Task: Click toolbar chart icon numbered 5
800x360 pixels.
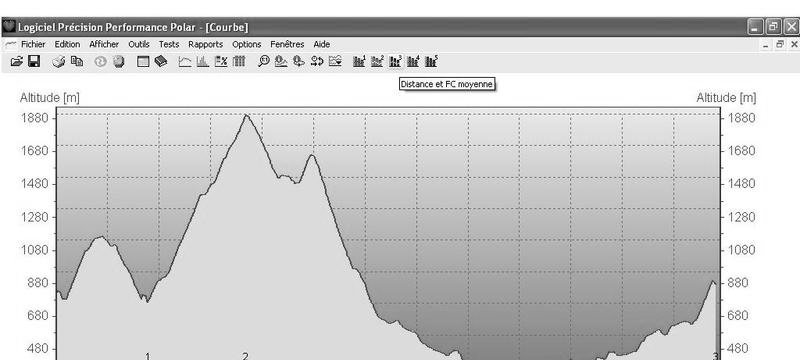Action: tap(432, 62)
